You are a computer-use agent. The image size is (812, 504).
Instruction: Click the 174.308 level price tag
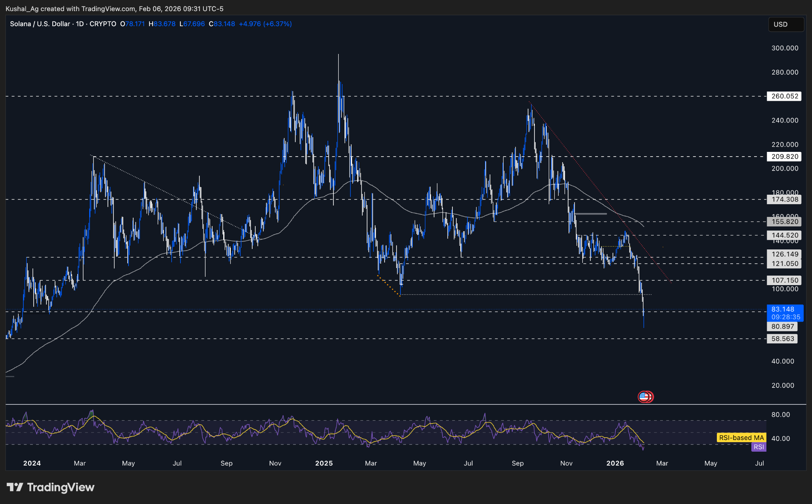784,199
